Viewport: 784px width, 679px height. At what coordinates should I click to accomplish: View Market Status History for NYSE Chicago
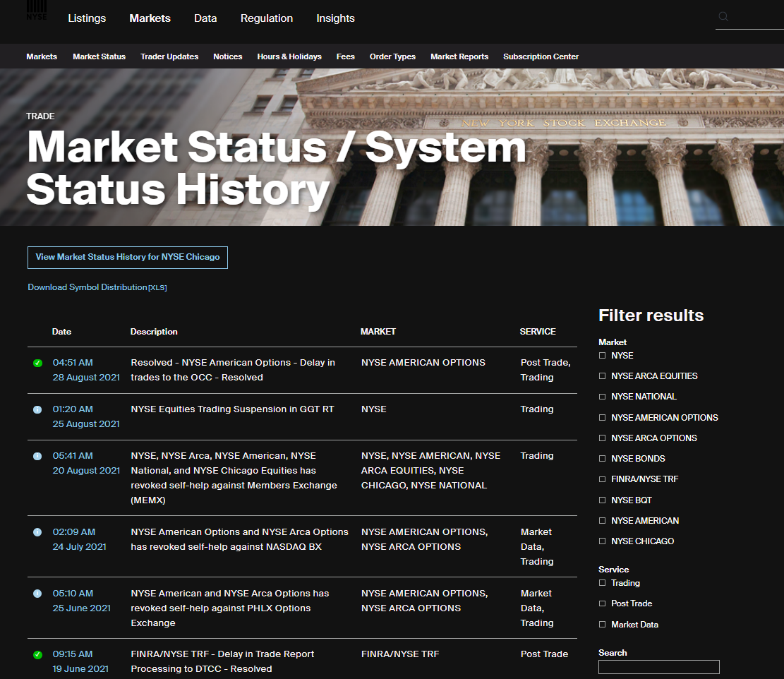tap(128, 258)
